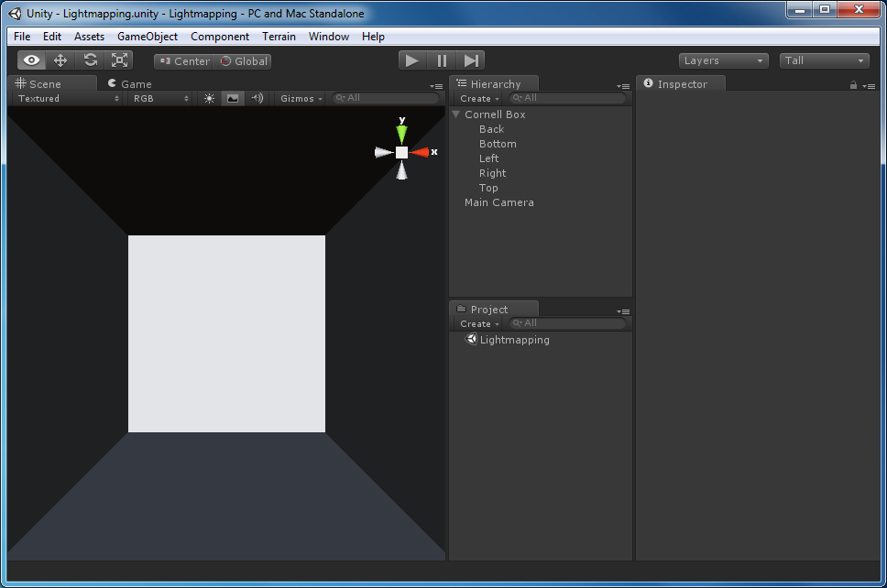887x588 pixels.
Task: Select the Project tab
Action: 494,310
